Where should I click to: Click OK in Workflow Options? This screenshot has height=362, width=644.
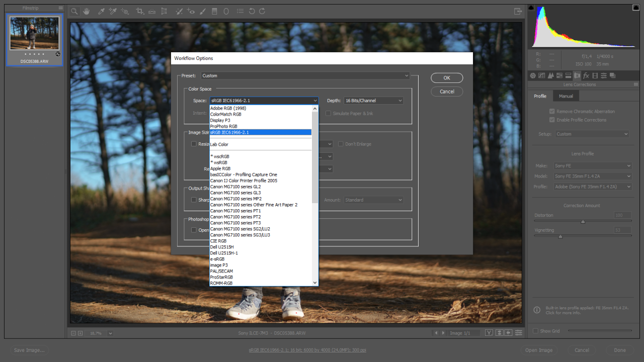pyautogui.click(x=447, y=78)
